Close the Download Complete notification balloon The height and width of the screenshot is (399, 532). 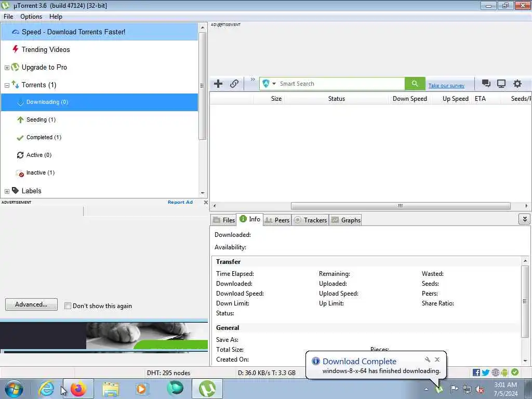point(437,360)
